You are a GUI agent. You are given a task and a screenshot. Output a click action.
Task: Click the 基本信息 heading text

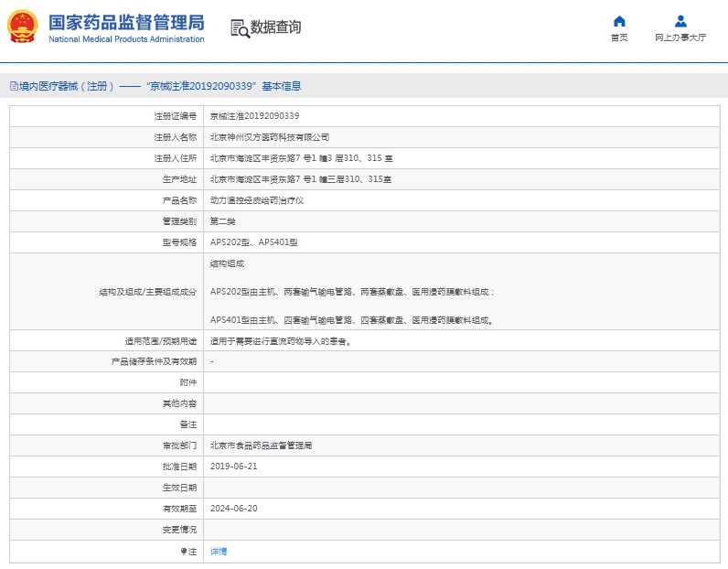282,86
